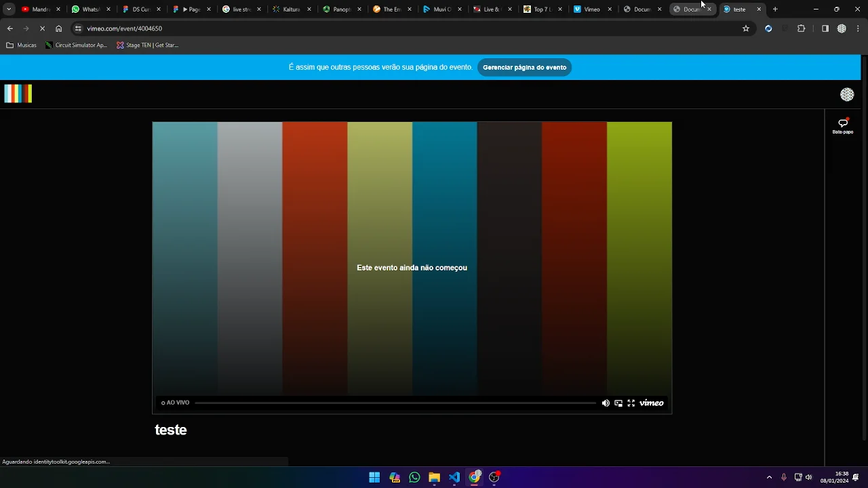Open the colorful striped event logo
This screenshot has height=488, width=868.
(18, 94)
